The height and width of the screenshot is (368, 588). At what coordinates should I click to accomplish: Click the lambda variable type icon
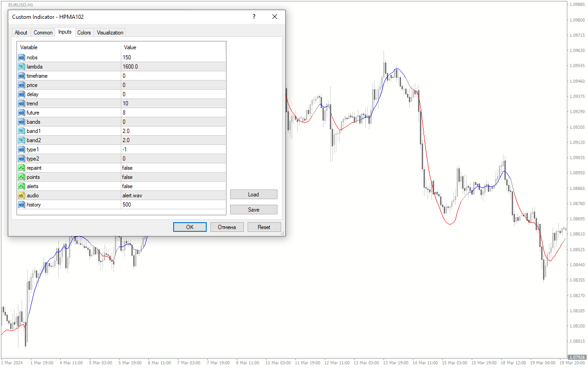21,67
